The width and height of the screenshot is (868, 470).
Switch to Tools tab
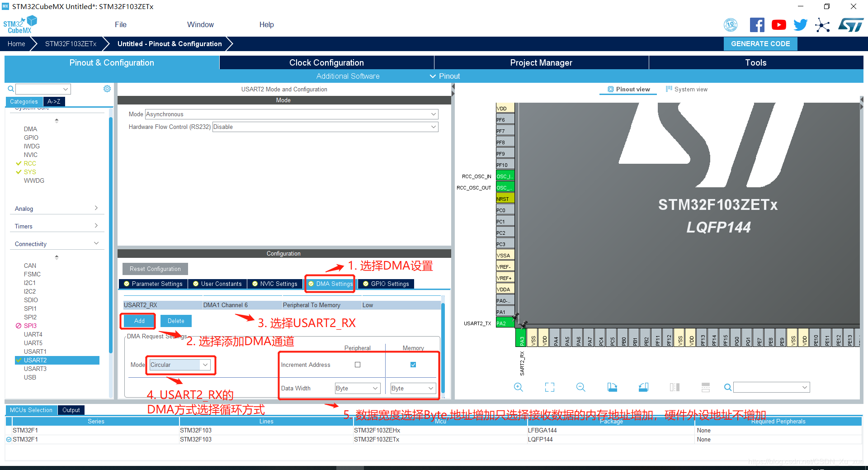pyautogui.click(x=756, y=62)
